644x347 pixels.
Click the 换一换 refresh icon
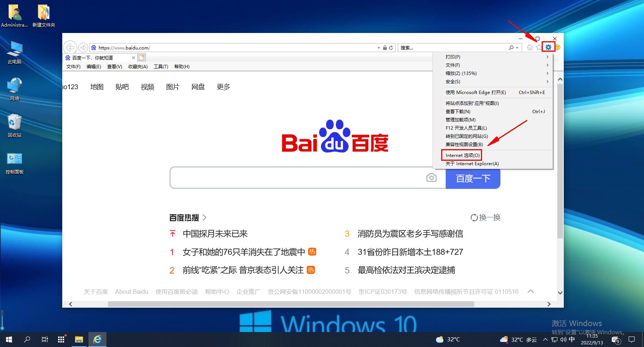[474, 218]
